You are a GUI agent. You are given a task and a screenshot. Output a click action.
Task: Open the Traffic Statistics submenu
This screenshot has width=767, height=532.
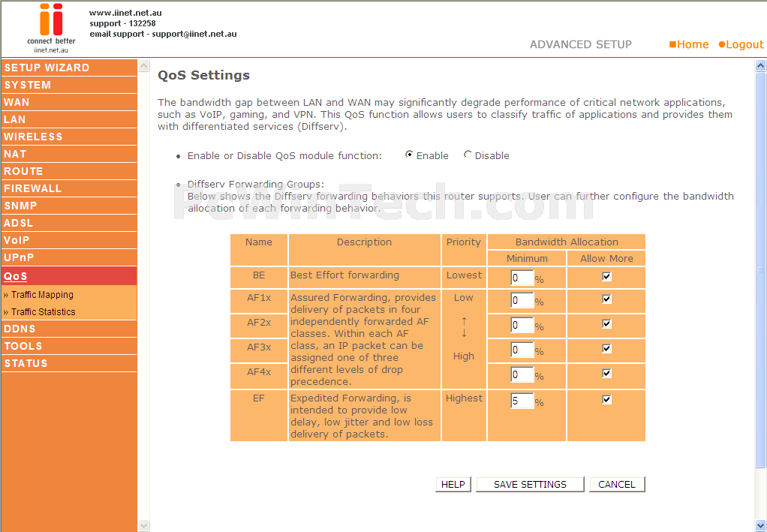pos(43,312)
